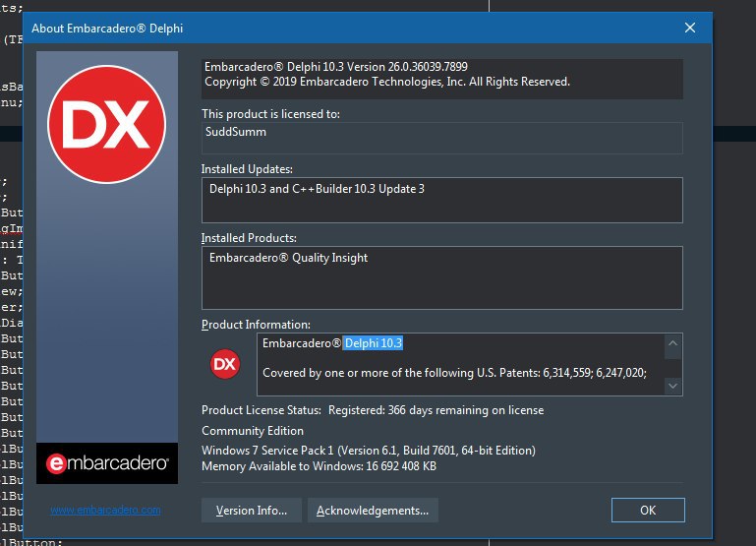Click the U.S. Patents line
Viewport: 756px width, 546px height.
coord(454,372)
